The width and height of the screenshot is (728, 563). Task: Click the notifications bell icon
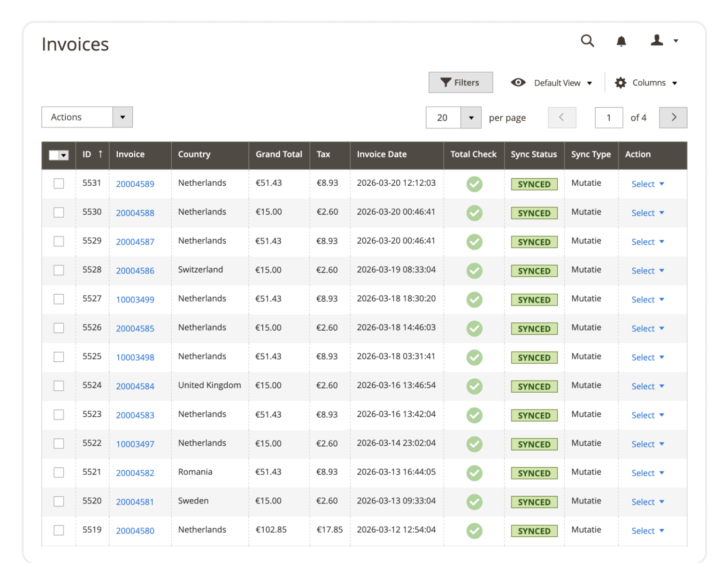(621, 41)
